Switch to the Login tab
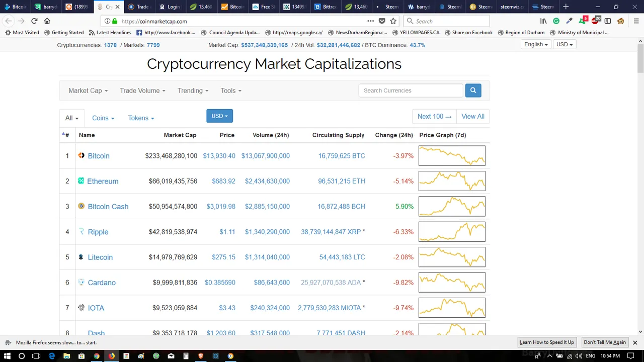 click(x=170, y=7)
